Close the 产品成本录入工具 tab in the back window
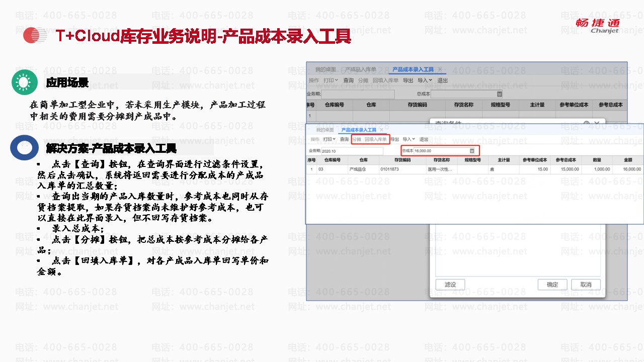This screenshot has height=362, width=644. [x=440, y=69]
